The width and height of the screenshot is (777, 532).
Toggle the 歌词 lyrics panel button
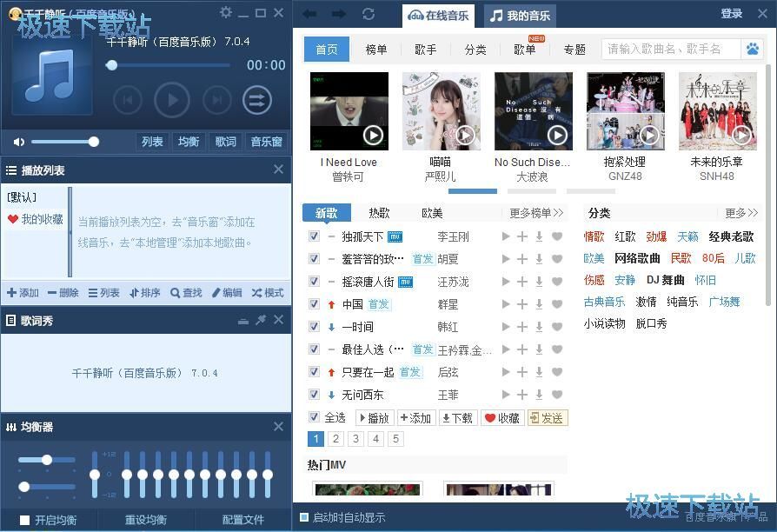225,142
